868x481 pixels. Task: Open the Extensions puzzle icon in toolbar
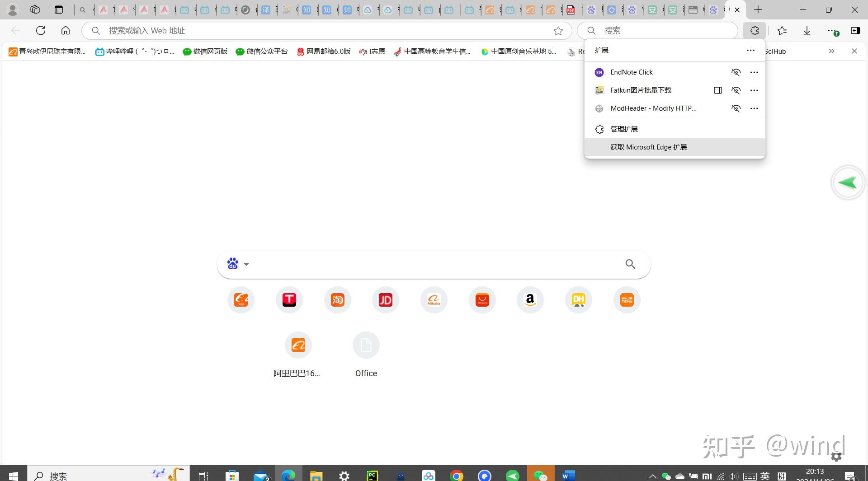coord(755,31)
